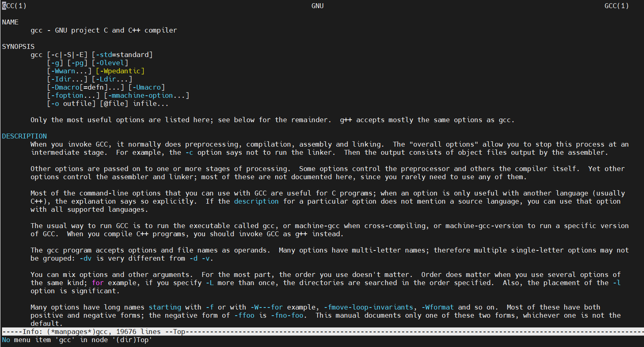644x347 pixels.
Task: Click the [-Umacro] option in synopsis
Action: [147, 87]
